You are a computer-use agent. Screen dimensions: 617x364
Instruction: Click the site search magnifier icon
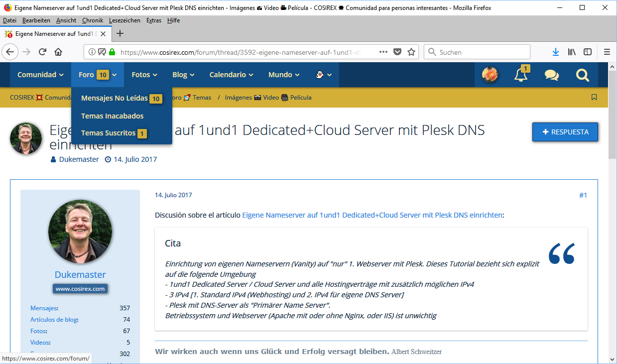click(582, 75)
